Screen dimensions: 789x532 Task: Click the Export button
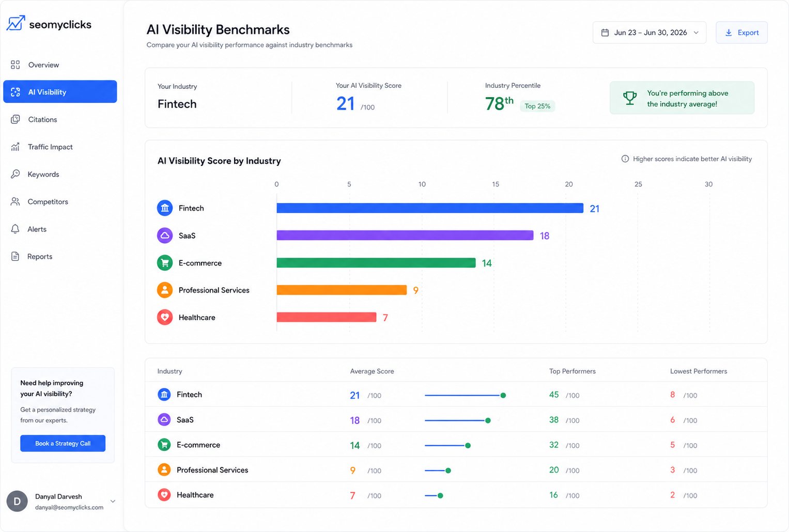tap(741, 33)
